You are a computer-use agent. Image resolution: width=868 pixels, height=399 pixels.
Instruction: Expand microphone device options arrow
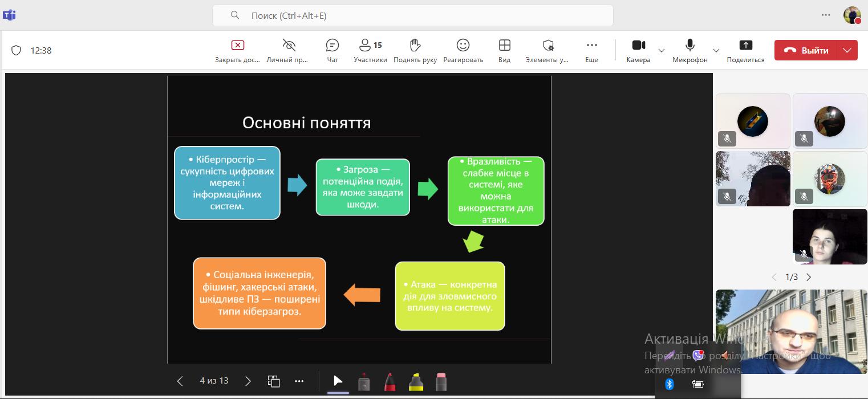pos(716,50)
